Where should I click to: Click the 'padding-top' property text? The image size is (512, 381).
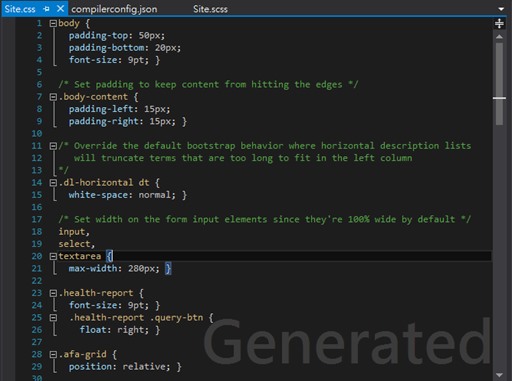[x=98, y=36]
